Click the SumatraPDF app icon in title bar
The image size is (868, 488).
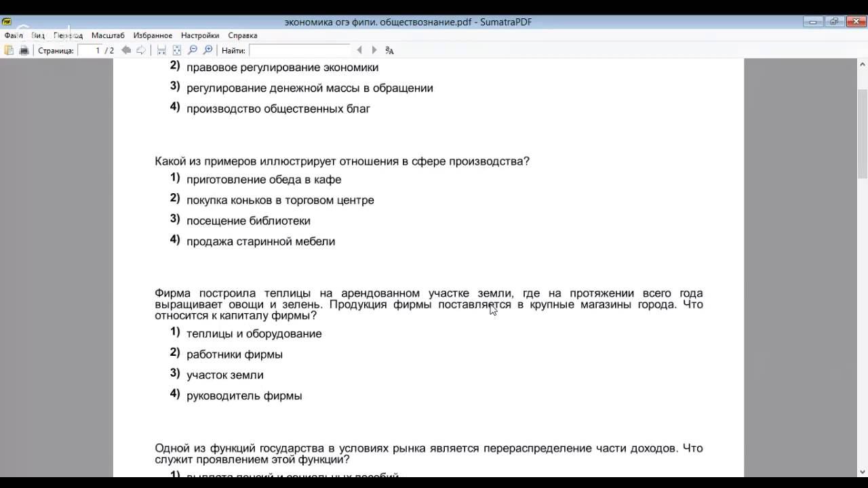pos(7,22)
